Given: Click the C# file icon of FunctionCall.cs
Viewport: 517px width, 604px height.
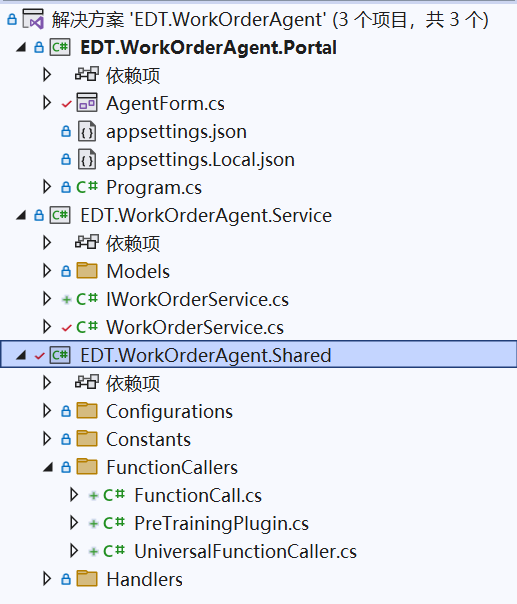Looking at the screenshot, I should 114,495.
